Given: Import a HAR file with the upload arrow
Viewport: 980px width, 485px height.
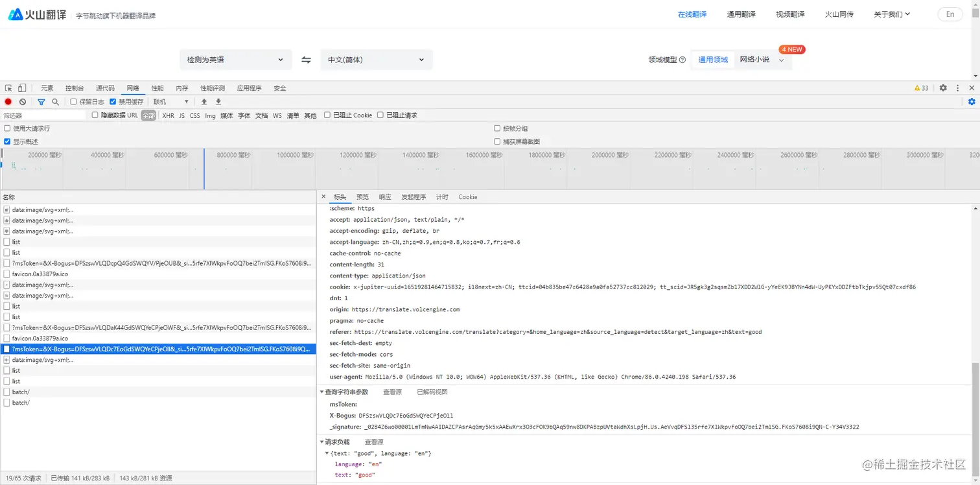Looking at the screenshot, I should (204, 102).
